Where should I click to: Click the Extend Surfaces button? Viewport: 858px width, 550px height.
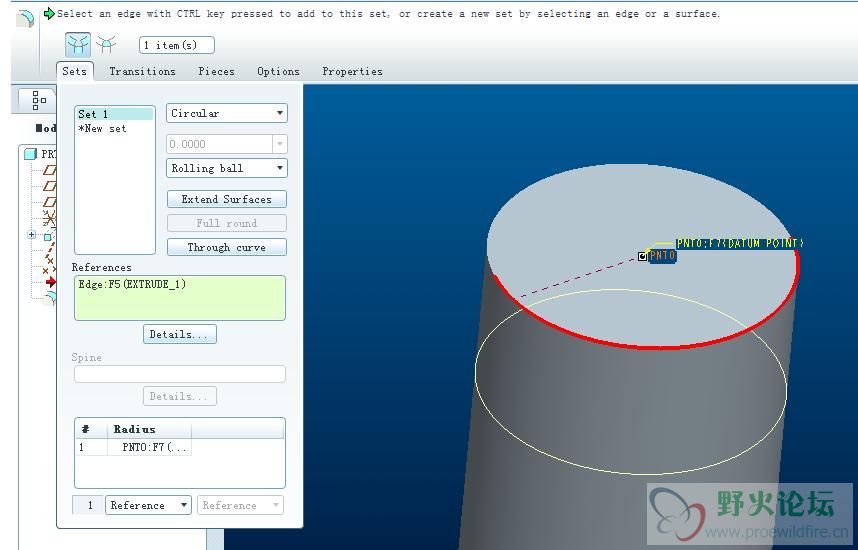(227, 199)
